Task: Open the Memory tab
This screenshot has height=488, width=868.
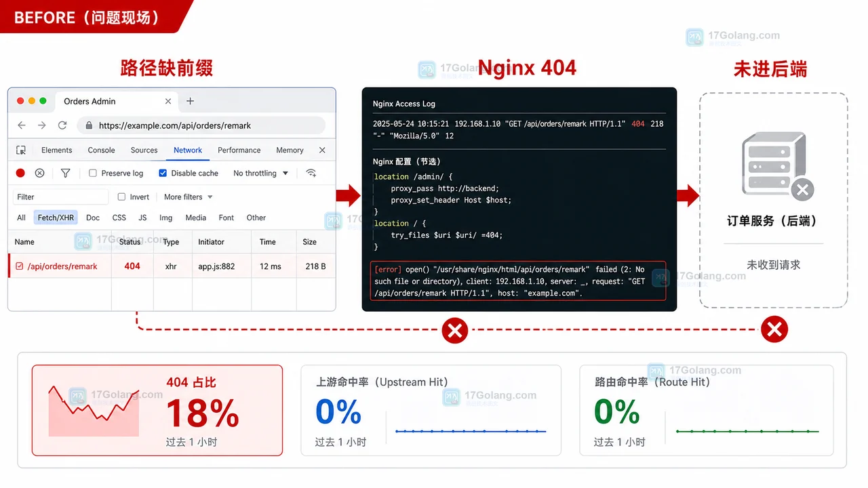Action: (x=290, y=150)
